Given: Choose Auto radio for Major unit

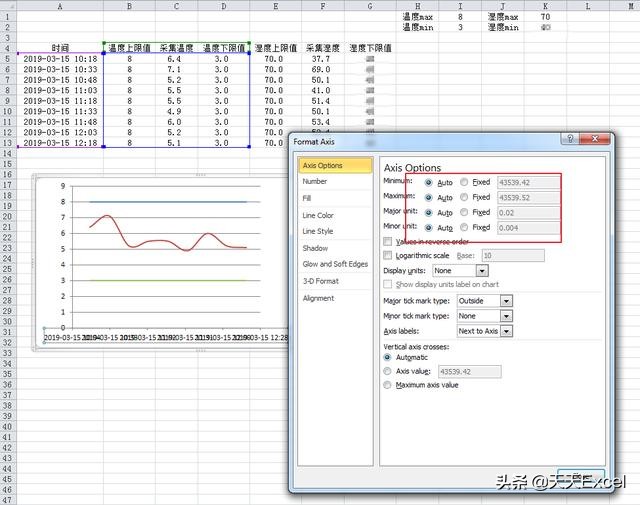Looking at the screenshot, I should tap(429, 212).
